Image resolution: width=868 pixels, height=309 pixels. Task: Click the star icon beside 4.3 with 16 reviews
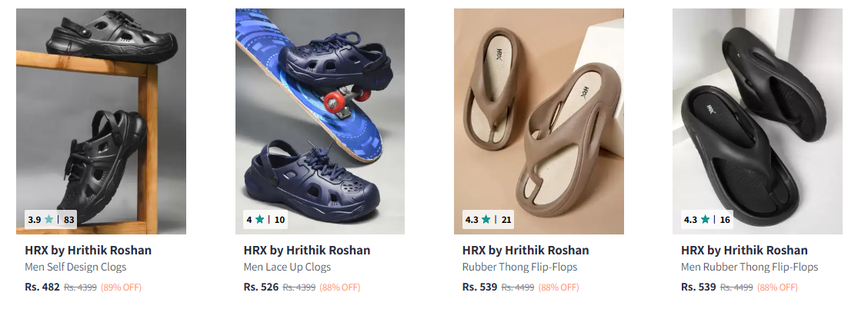705,219
